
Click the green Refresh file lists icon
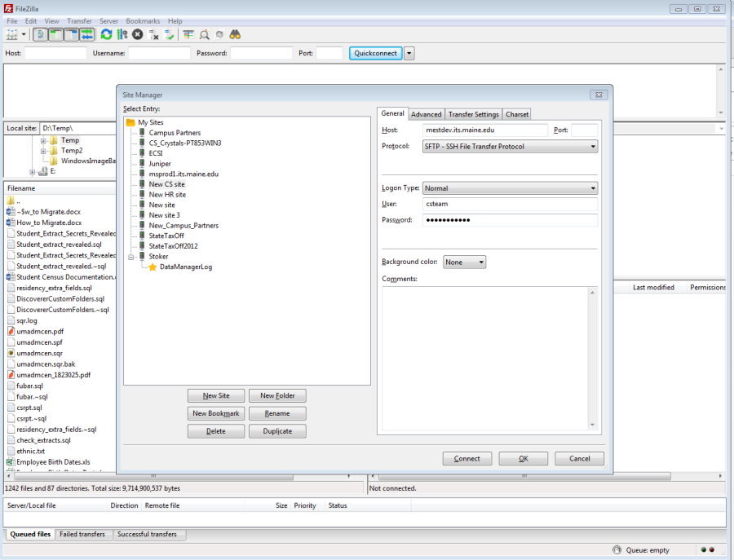(x=106, y=34)
